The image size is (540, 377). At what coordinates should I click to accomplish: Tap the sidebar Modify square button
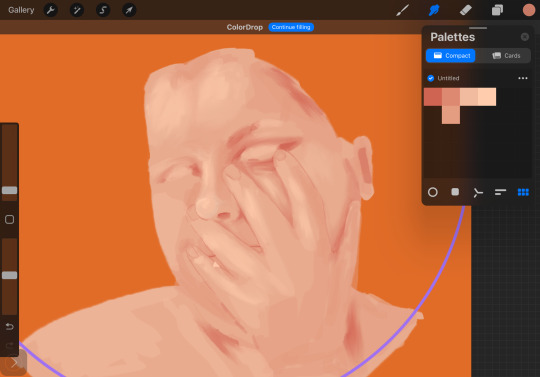pos(10,219)
